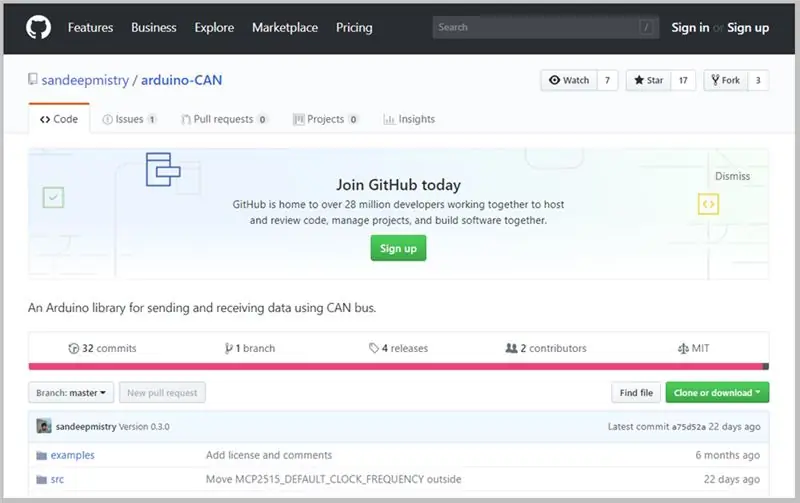Switch to the Projects tab
This screenshot has width=800, height=503.
[x=326, y=119]
